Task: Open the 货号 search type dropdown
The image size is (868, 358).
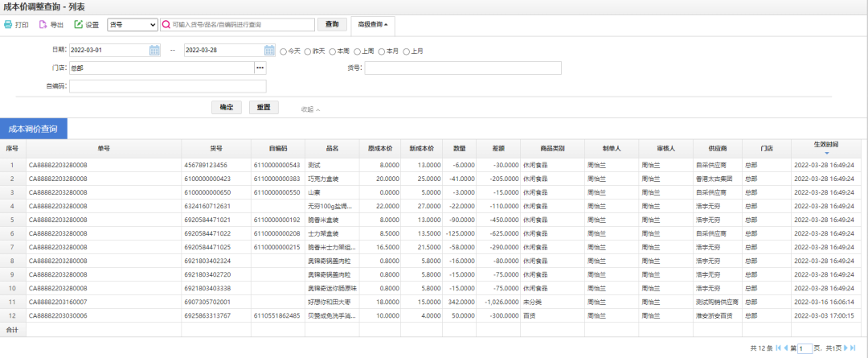Action: [x=132, y=25]
